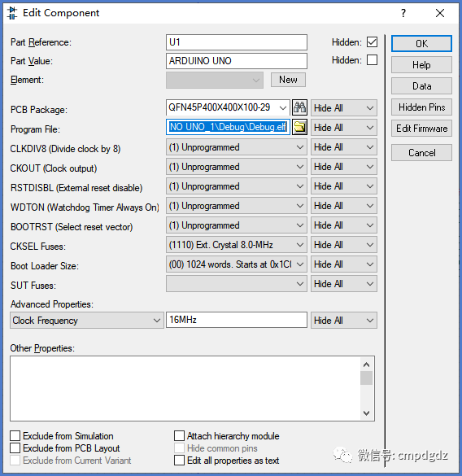The height and width of the screenshot is (476, 462).
Task: Open the CKSEL Fuses Ext. Crystal dropdown
Action: point(237,245)
